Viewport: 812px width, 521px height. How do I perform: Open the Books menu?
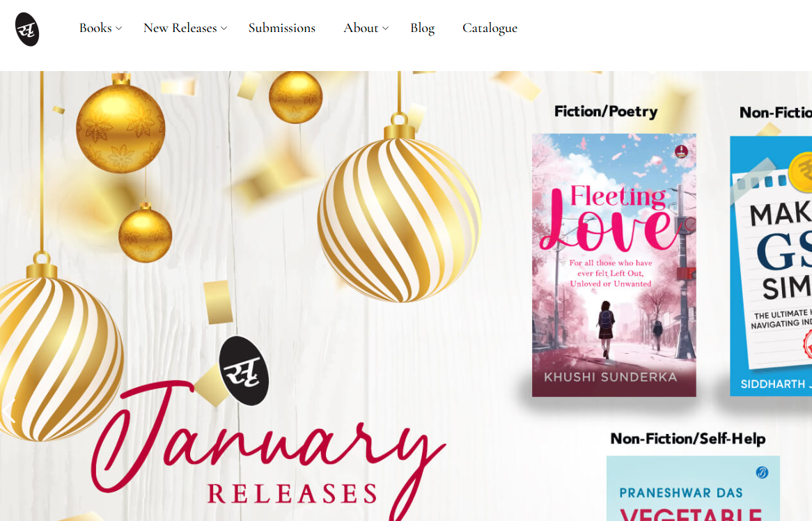95,28
